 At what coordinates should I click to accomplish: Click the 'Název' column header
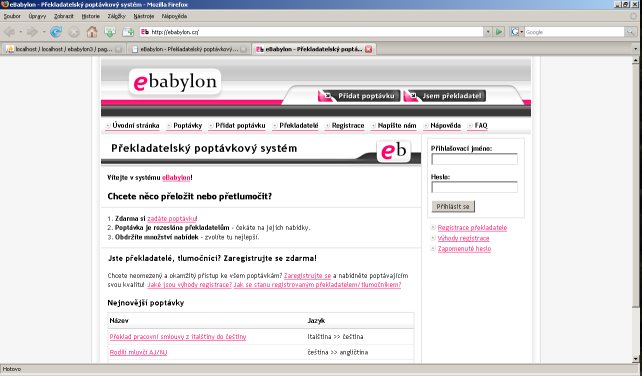(119, 321)
